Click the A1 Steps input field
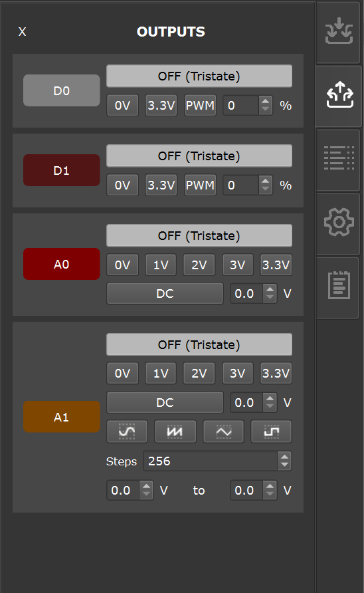 pyautogui.click(x=211, y=461)
